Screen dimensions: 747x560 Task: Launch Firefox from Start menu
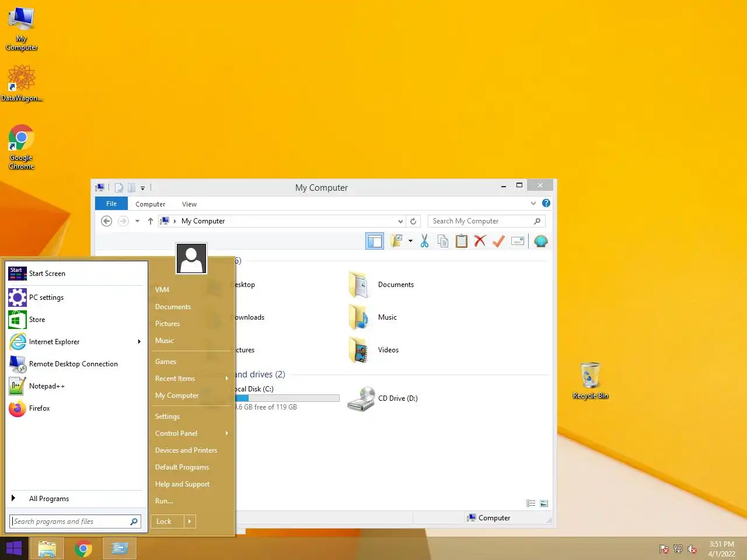[x=75, y=408]
